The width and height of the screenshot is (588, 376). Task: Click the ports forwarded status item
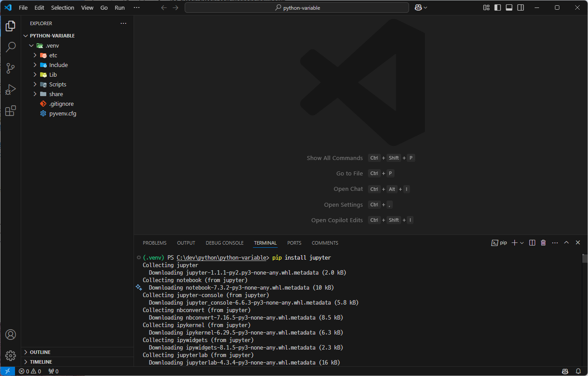[x=53, y=371]
